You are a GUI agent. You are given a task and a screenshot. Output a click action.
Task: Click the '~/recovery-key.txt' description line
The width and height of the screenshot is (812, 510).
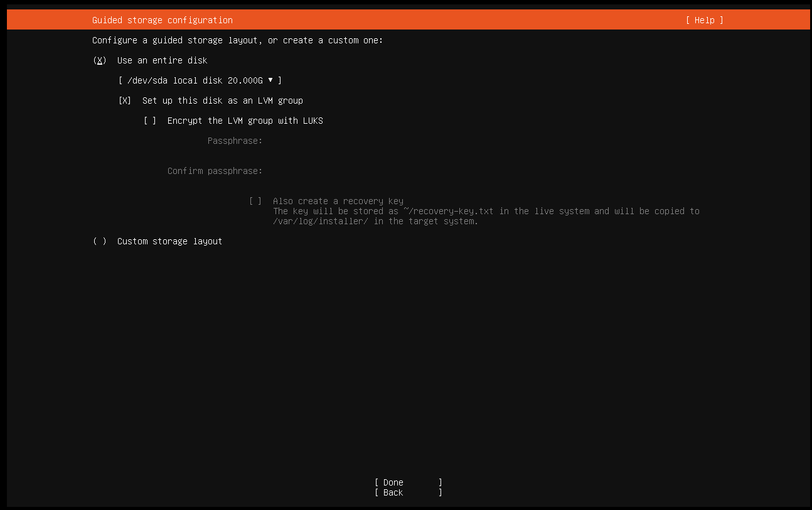click(x=486, y=211)
